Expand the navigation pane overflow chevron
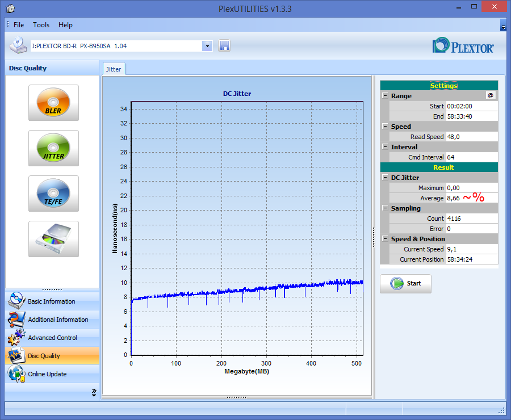Viewport: 511px width, 420px height. (x=94, y=392)
